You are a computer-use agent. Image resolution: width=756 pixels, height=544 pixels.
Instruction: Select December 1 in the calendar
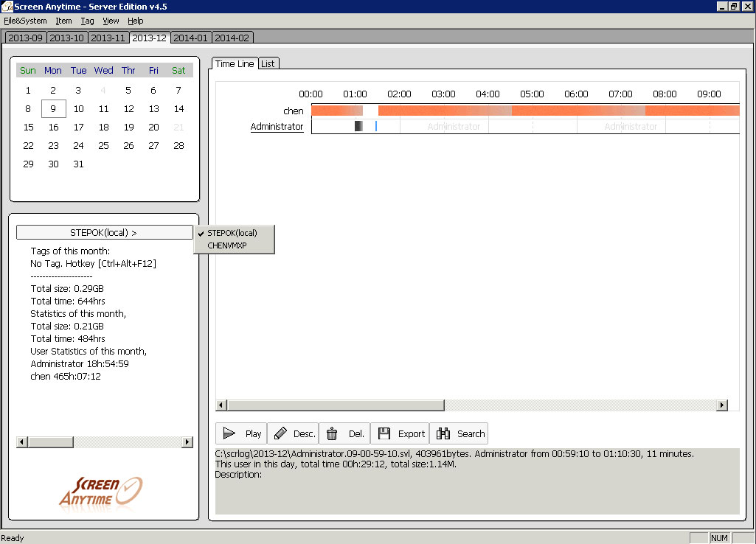[x=28, y=91]
